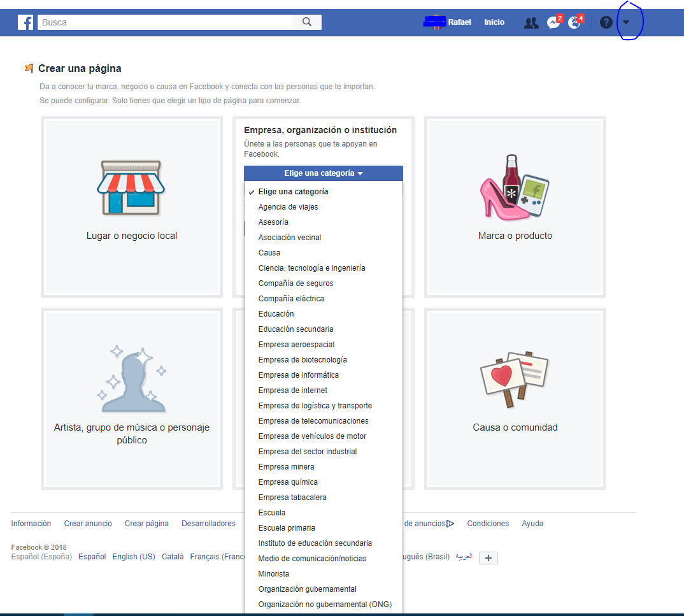Switch language to Arabic العربية
Screen dimensions: 684x616
click(x=464, y=557)
